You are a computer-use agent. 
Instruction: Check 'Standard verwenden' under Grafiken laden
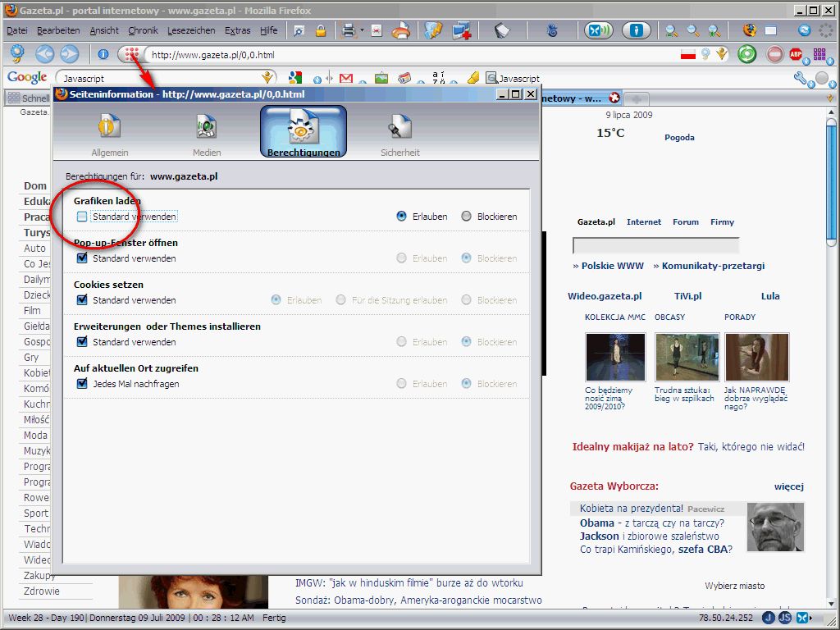click(x=82, y=217)
